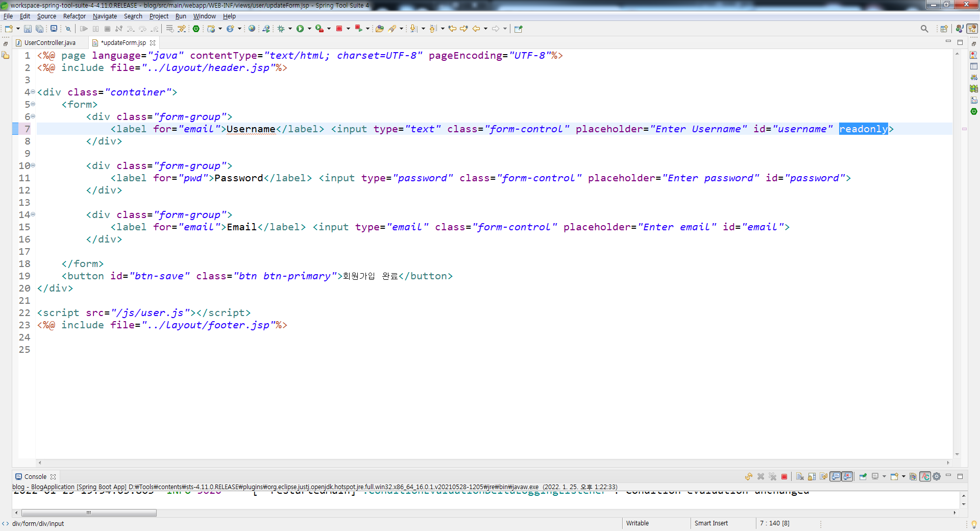The width and height of the screenshot is (980, 531).
Task: Collapse the form-group fold at line 14
Action: (x=33, y=214)
